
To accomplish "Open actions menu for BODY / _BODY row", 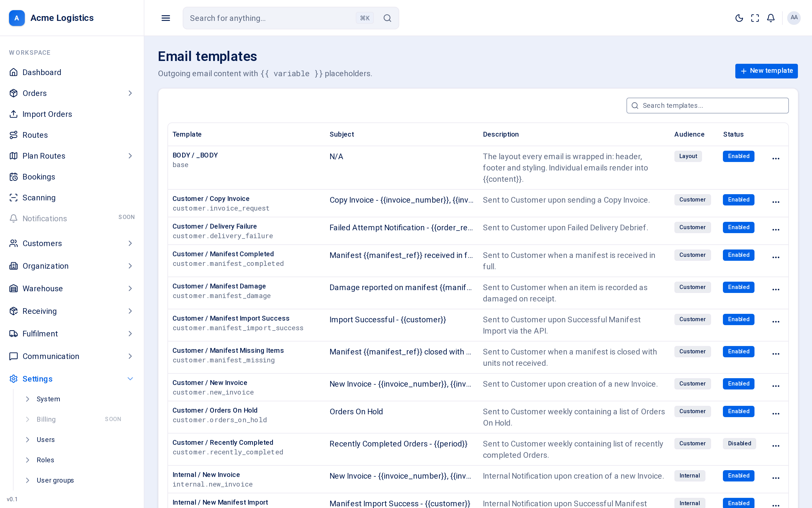I will 776,159.
